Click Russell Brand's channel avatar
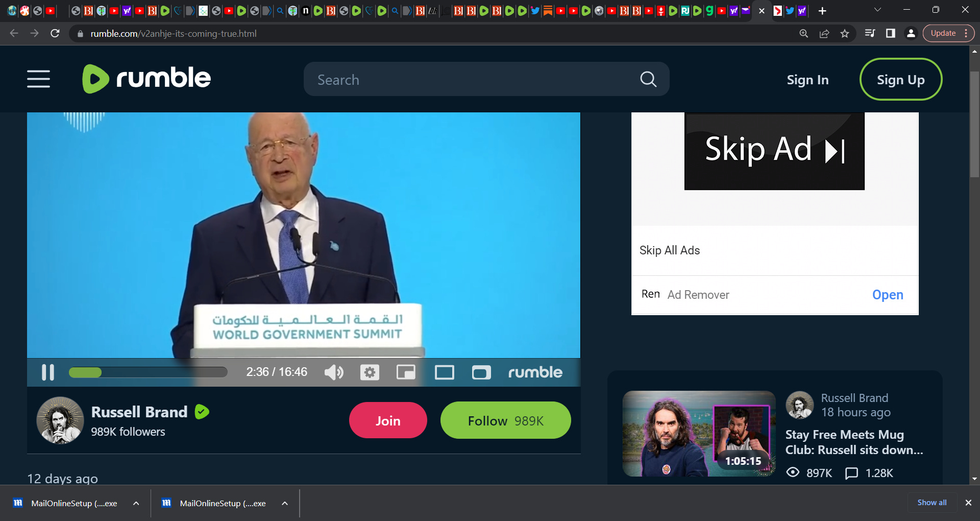The width and height of the screenshot is (980, 521). [x=60, y=420]
